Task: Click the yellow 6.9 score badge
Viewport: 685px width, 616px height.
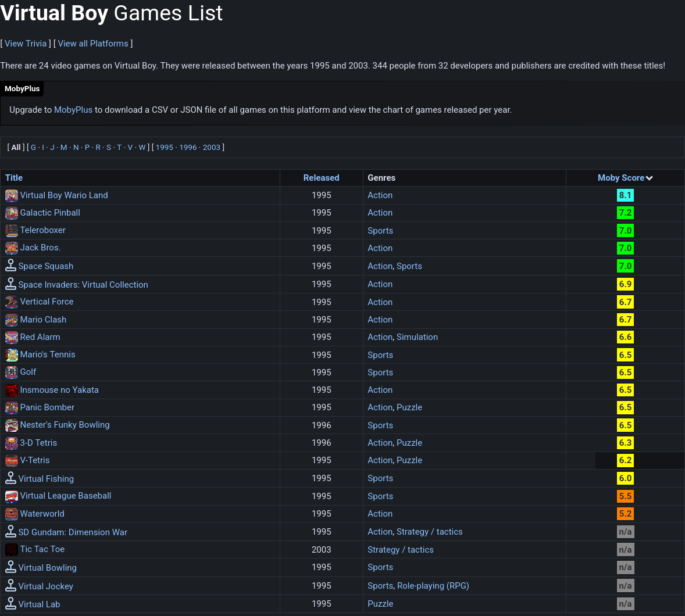Action: point(625,284)
